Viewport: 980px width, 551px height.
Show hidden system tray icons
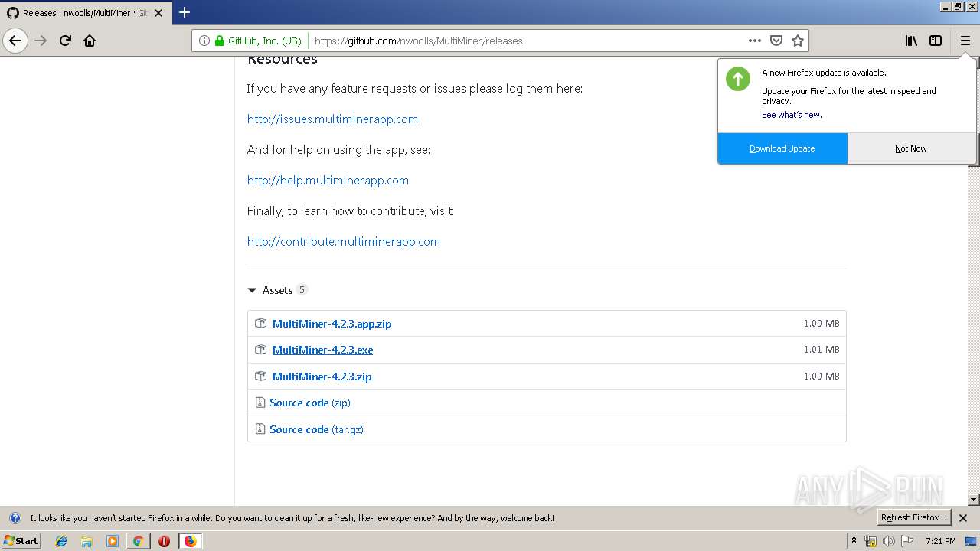(854, 541)
